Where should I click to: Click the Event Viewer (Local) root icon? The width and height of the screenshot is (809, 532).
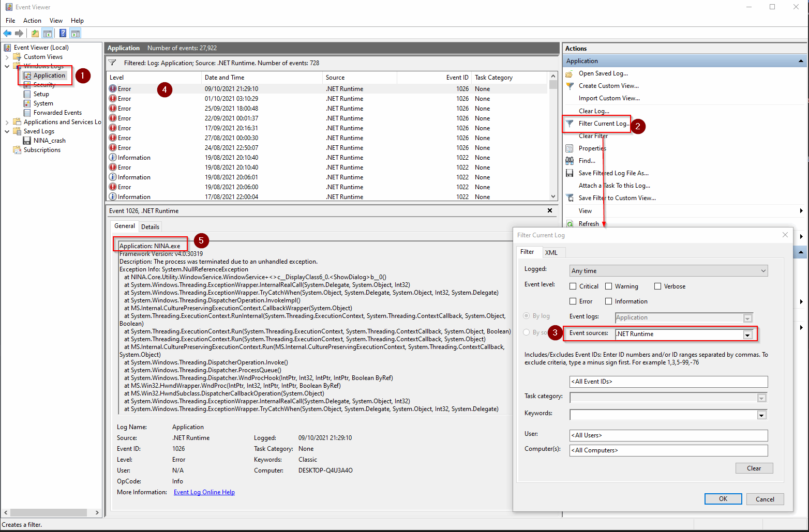pyautogui.click(x=8, y=48)
